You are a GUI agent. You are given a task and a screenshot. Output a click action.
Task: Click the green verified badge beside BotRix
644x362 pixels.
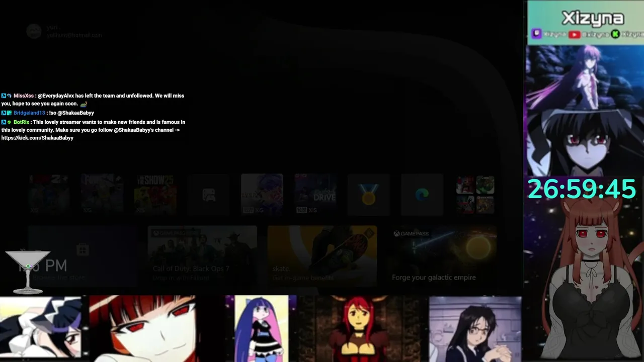[9, 122]
